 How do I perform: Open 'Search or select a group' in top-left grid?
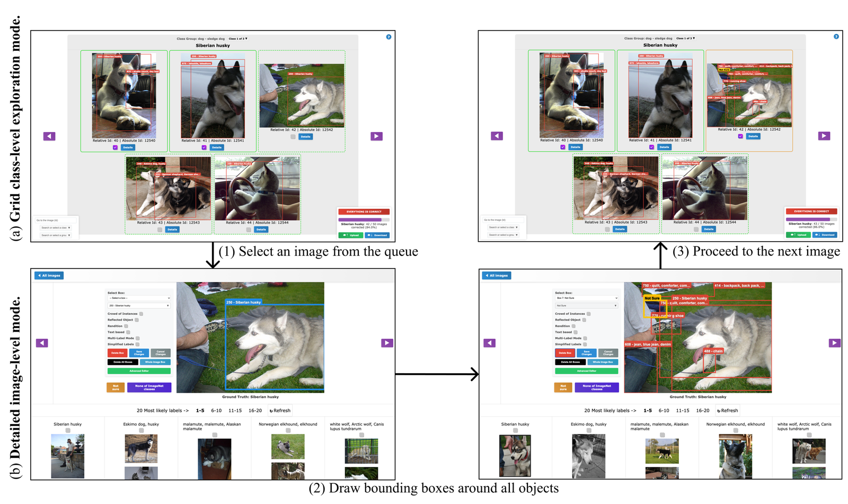[56, 235]
